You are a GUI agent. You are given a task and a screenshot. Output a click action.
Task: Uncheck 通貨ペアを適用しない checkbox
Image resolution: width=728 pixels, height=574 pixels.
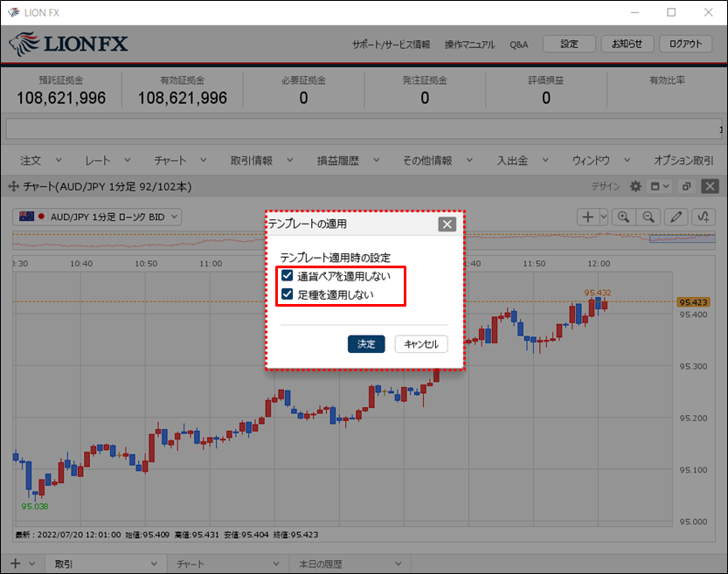coord(288,275)
